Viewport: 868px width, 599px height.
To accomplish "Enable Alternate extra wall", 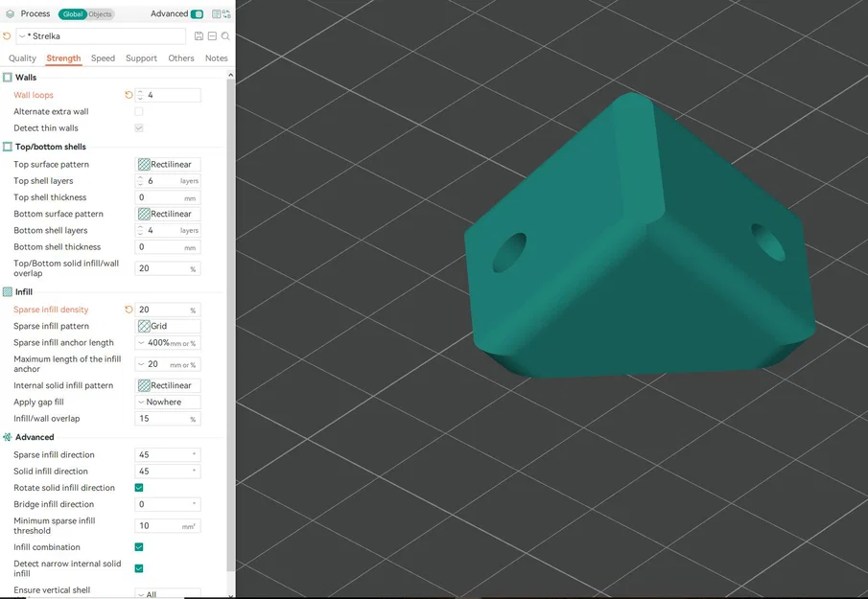I will pos(138,111).
